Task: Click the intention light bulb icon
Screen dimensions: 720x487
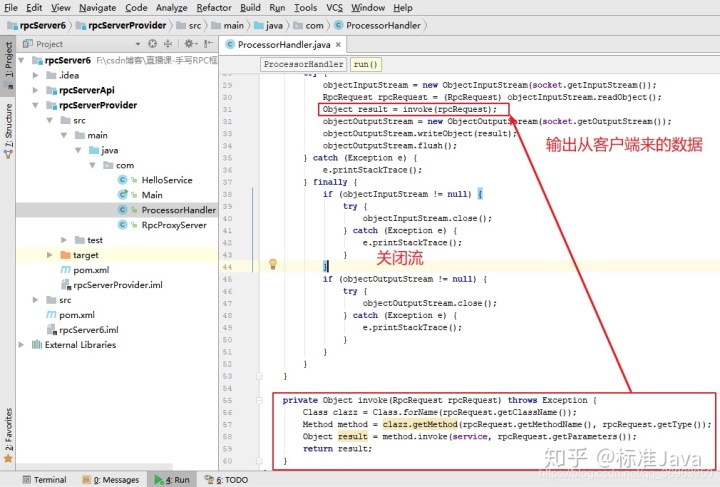Action: pyautogui.click(x=273, y=264)
